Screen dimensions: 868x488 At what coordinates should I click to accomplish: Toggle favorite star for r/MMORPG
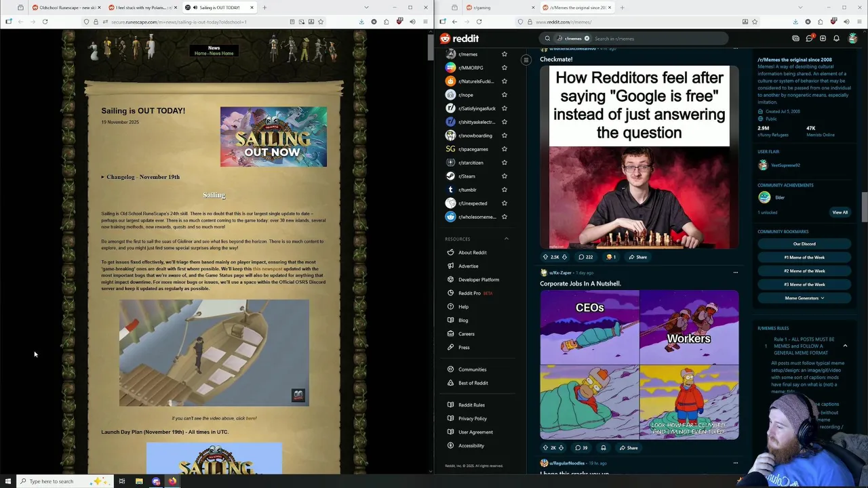coord(504,68)
